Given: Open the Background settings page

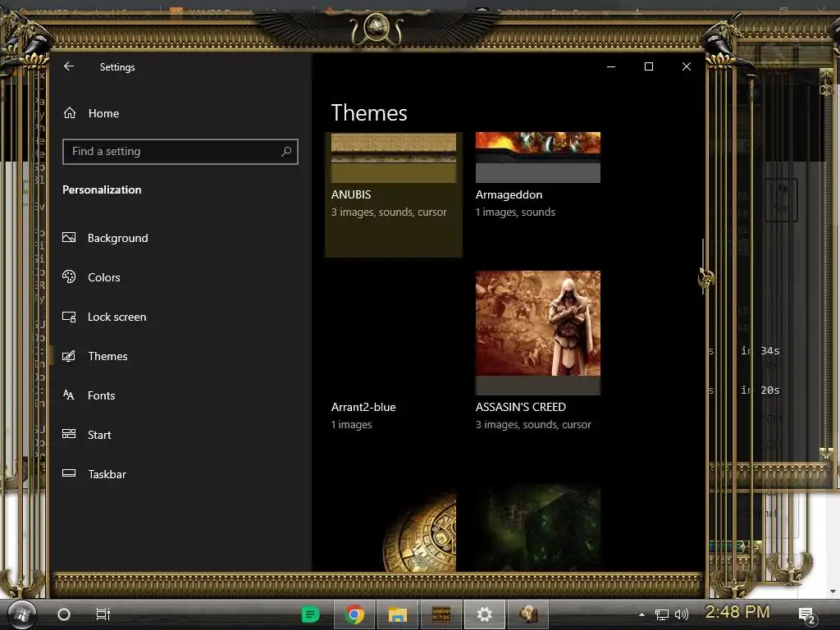Looking at the screenshot, I should tap(118, 238).
